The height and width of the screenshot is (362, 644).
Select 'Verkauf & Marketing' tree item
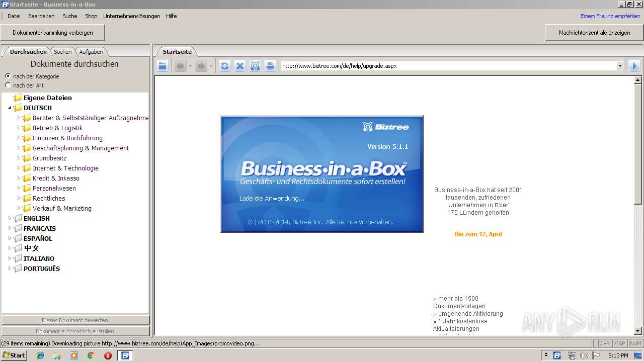tap(62, 208)
